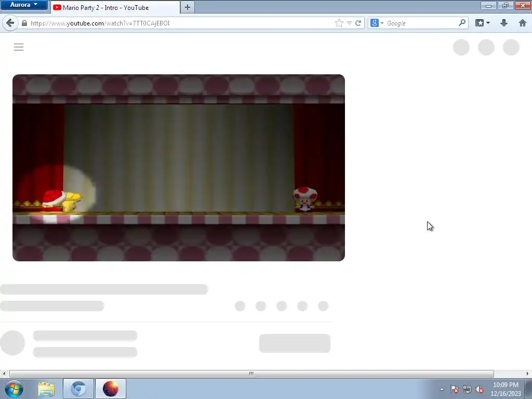Screen dimensions: 532x399
Task: Choose search engine via Google icon
Action: point(377,23)
